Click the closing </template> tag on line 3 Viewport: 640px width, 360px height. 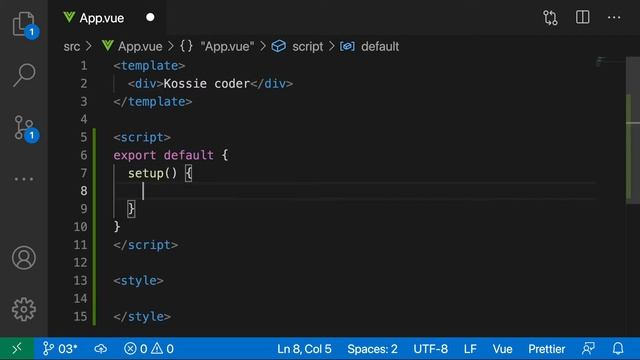tap(153, 102)
